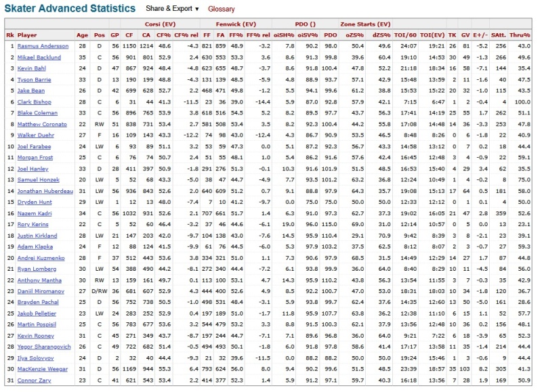Open Morgan Frost player link
Image resolution: width=542 pixels, height=392 pixels.
point(35,158)
